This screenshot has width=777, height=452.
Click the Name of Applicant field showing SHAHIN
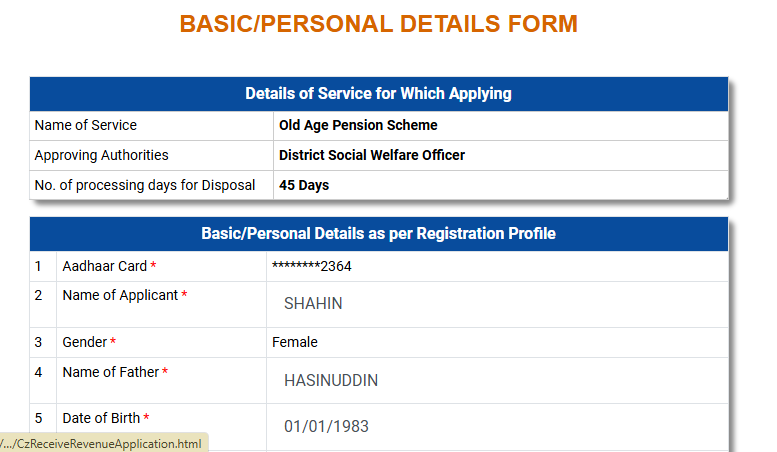coord(497,303)
